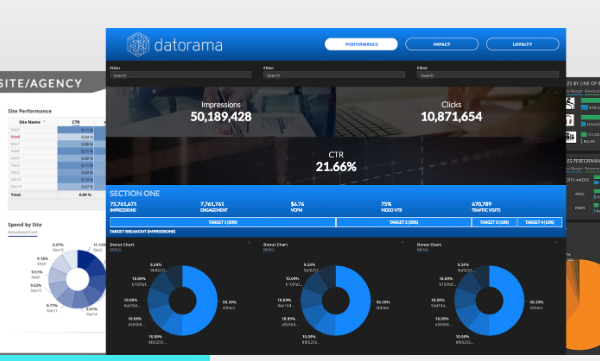Open middle Donut Chart widget dropdown arrow

402,243
